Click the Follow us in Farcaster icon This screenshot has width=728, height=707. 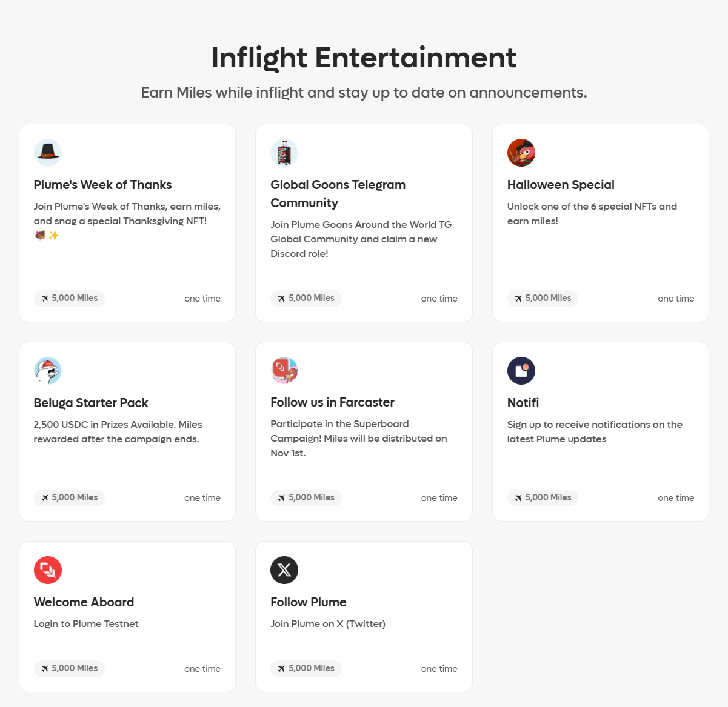point(284,370)
